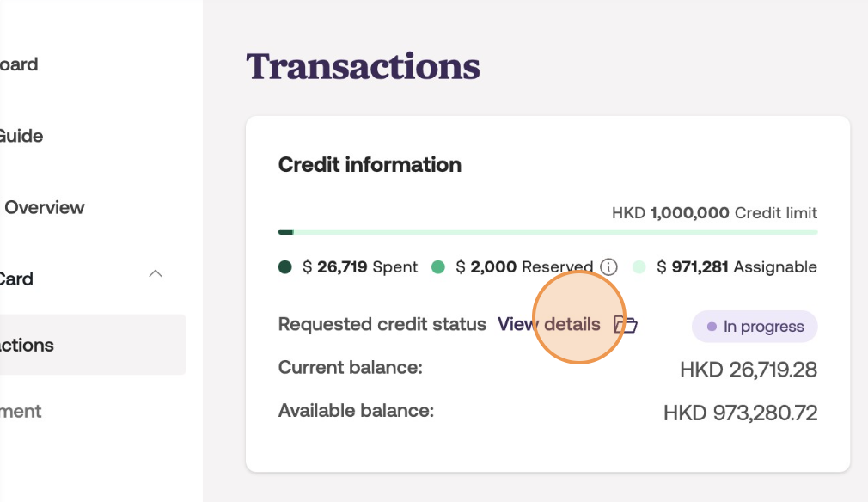Viewport: 868px width, 502px height.
Task: Click the available balance amount HKD 973,280.72
Action: (740, 413)
